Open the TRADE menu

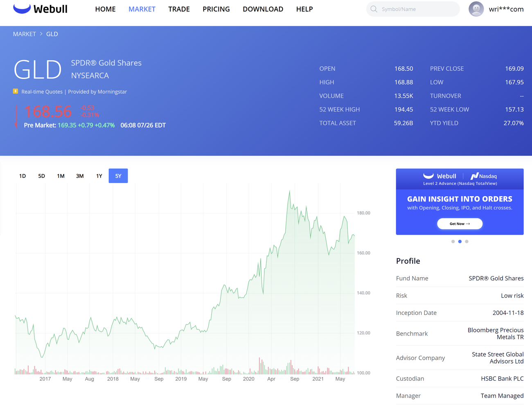179,9
